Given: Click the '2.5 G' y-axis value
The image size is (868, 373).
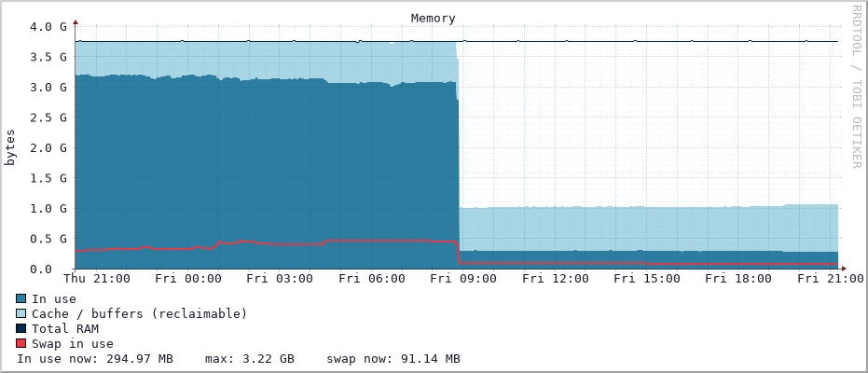Looking at the screenshot, I should [47, 117].
